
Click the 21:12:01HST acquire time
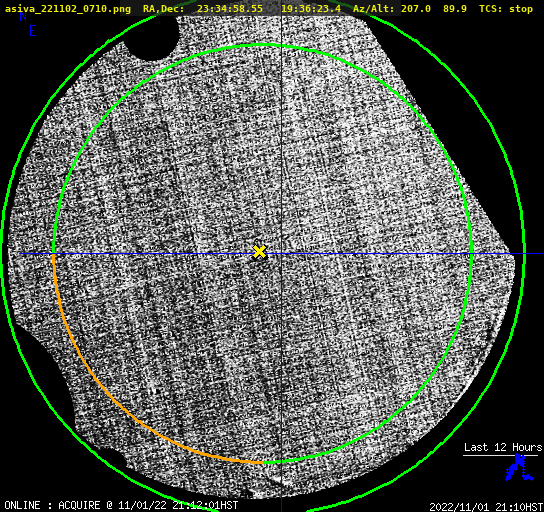tap(205, 505)
